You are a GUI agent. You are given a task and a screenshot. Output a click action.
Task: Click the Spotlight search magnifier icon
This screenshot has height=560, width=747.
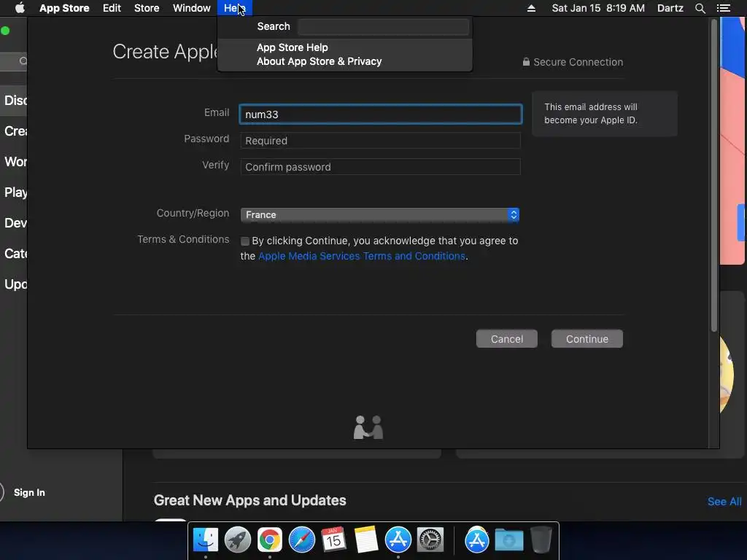click(x=700, y=8)
